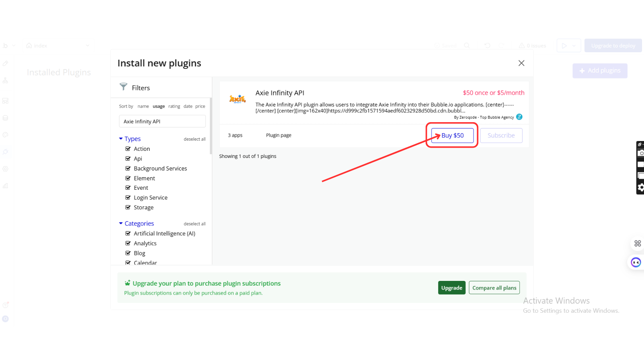Click the Buy $50 button

[452, 136]
